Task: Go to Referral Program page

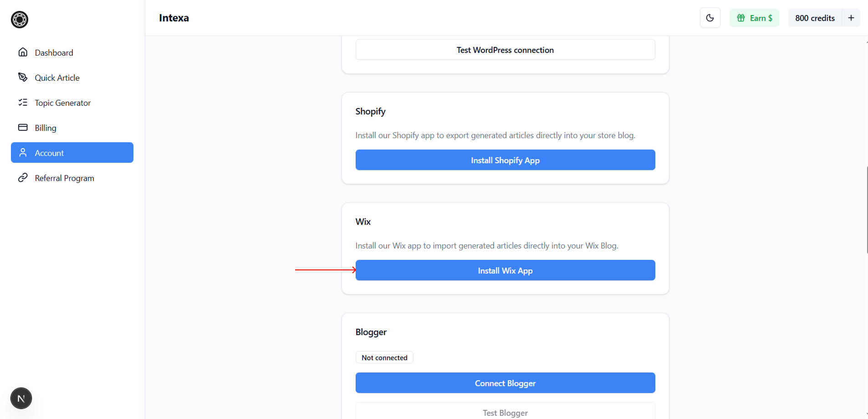Action: click(64, 178)
